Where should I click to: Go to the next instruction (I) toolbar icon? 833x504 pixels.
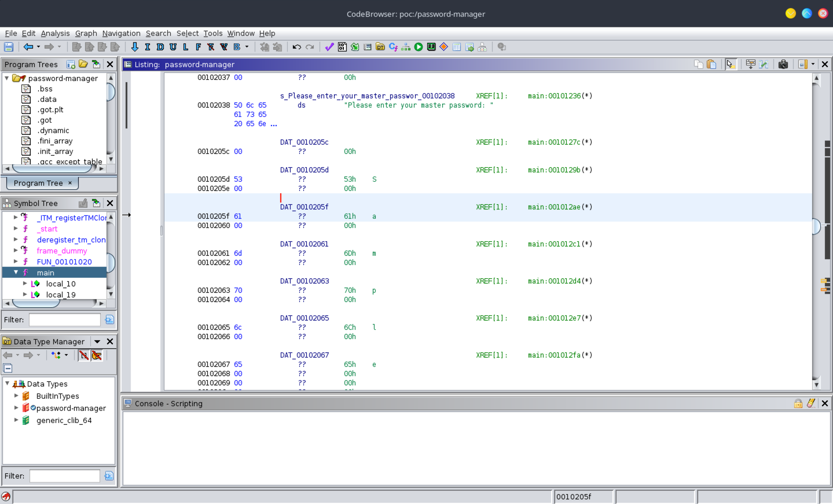coord(147,47)
